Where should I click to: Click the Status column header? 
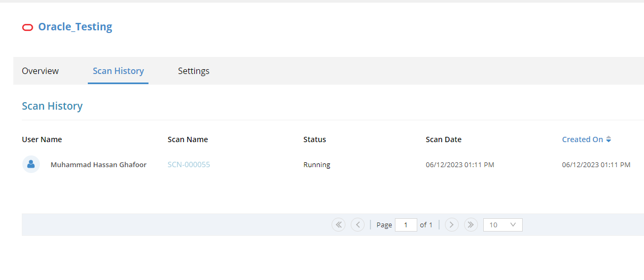coord(315,139)
